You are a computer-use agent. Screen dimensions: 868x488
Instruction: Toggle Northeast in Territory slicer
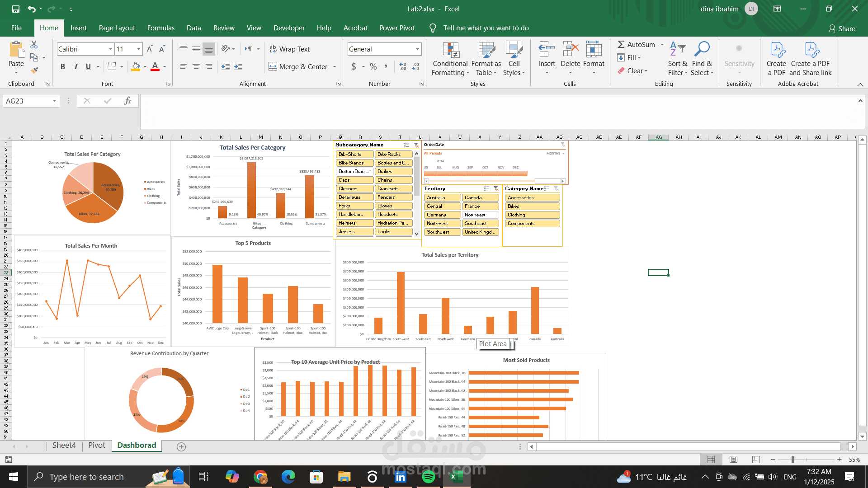(480, 215)
